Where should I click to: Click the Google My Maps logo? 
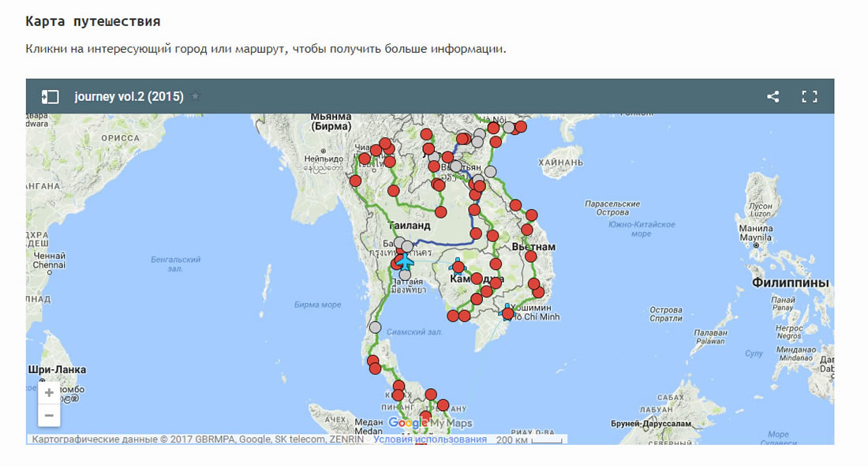(x=430, y=424)
